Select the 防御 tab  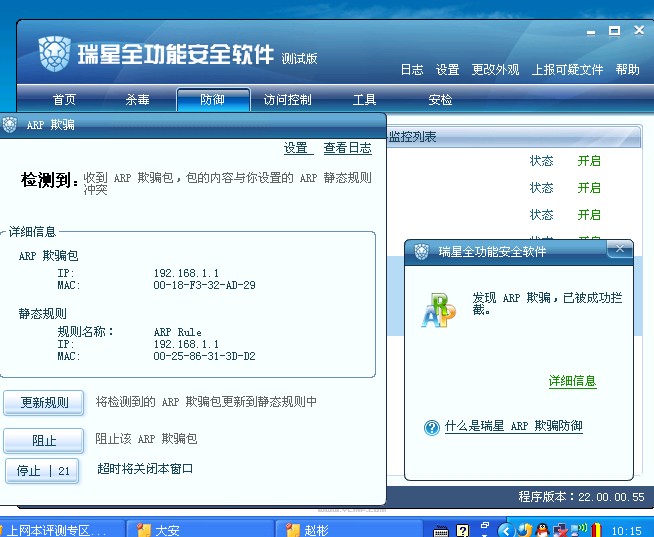[x=213, y=100]
